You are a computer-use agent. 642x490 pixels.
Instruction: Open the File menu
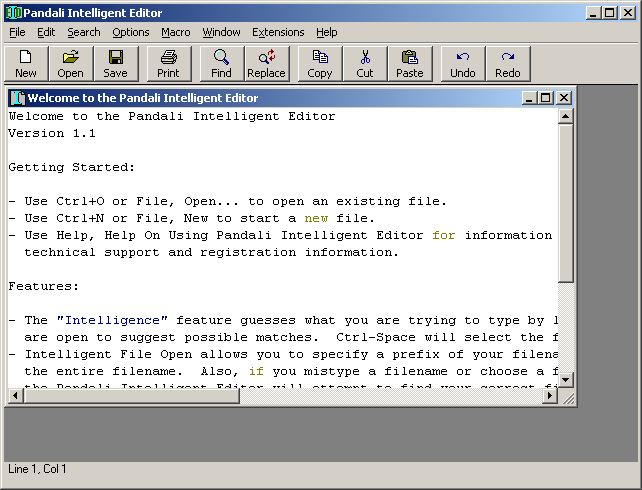17,32
